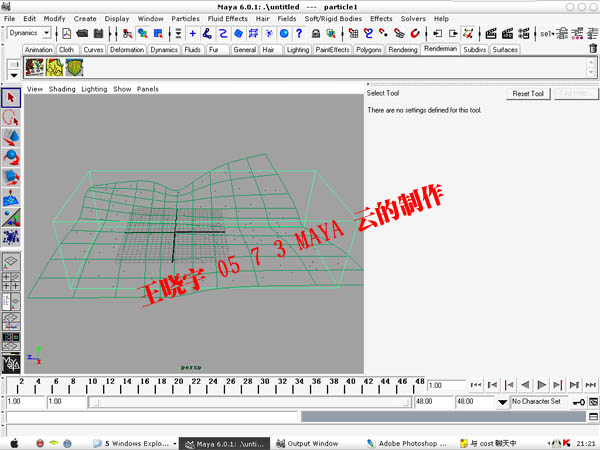The width and height of the screenshot is (600, 450).
Task: Switch to the Dynamics shelf tab
Action: point(164,50)
